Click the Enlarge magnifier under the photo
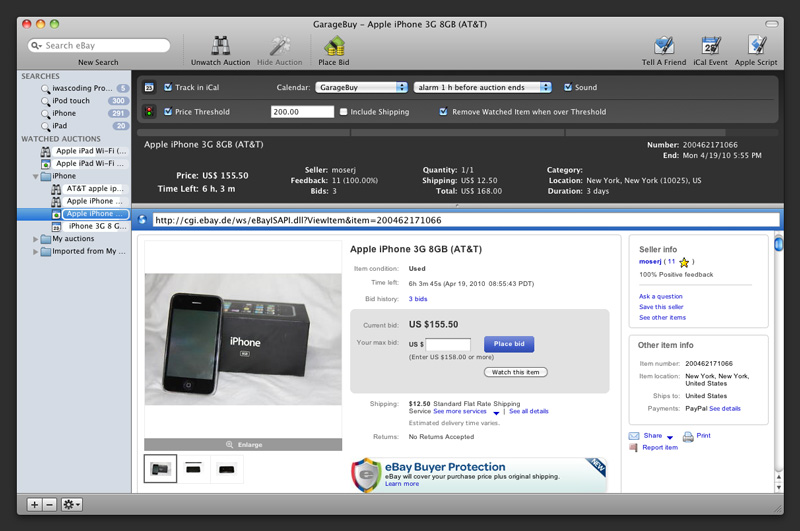This screenshot has height=531, width=800. click(x=230, y=445)
